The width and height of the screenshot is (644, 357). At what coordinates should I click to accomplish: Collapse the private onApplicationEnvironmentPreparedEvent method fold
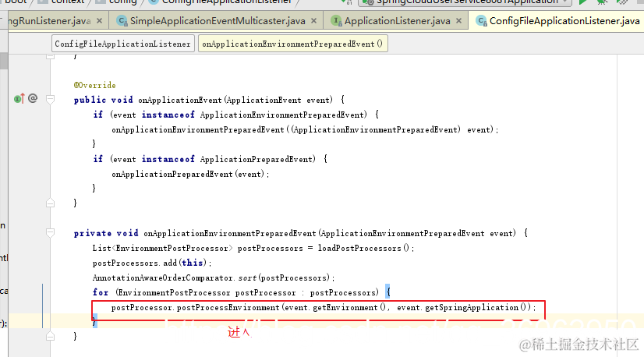(x=50, y=233)
